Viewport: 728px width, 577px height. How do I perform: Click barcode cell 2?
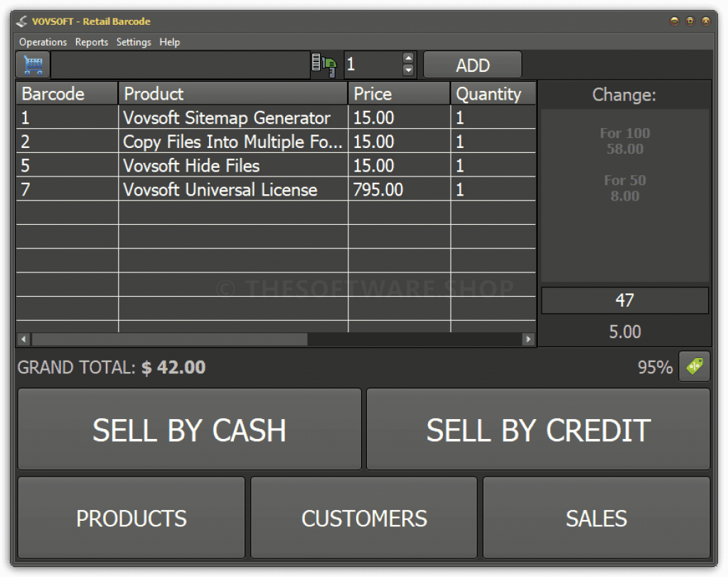(68, 142)
